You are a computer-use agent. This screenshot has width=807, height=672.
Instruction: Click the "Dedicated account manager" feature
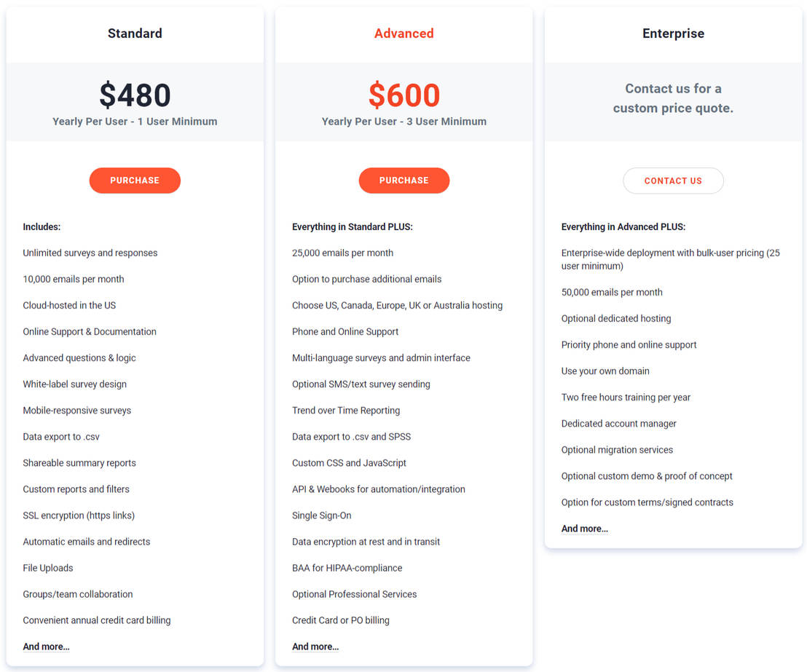618,424
